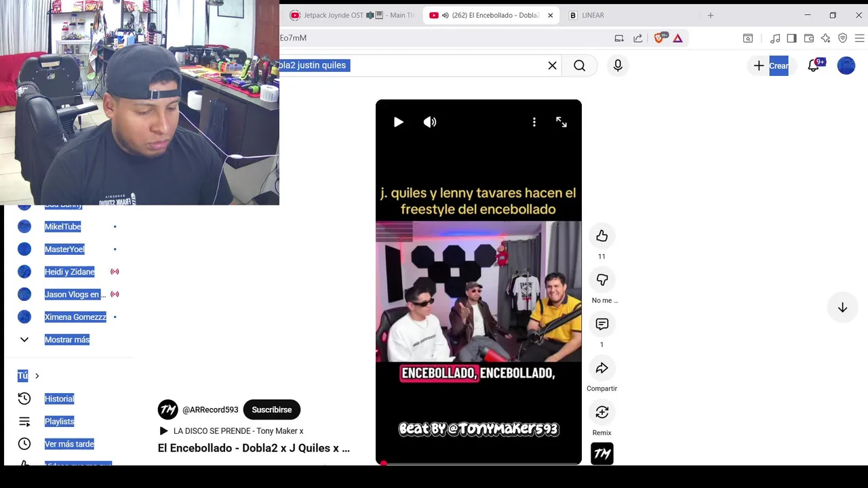Open Brave Shields lion icon

pyautogui.click(x=659, y=38)
